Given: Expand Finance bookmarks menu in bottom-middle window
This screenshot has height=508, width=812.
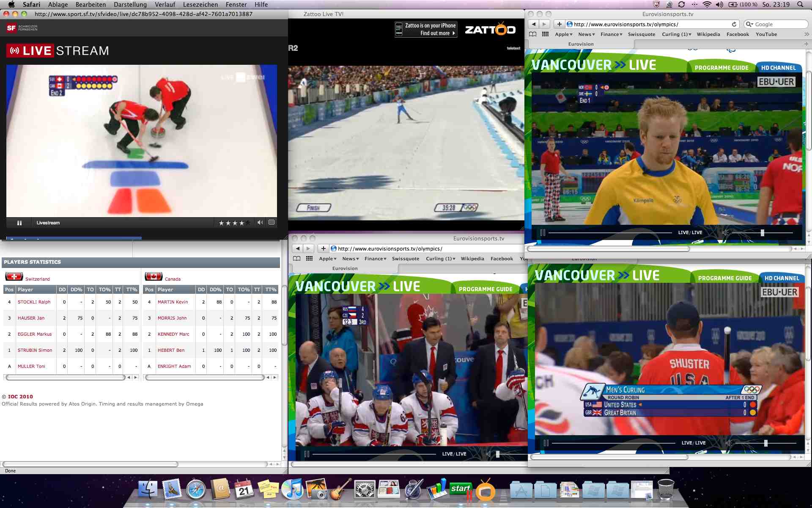Looking at the screenshot, I should [x=375, y=259].
